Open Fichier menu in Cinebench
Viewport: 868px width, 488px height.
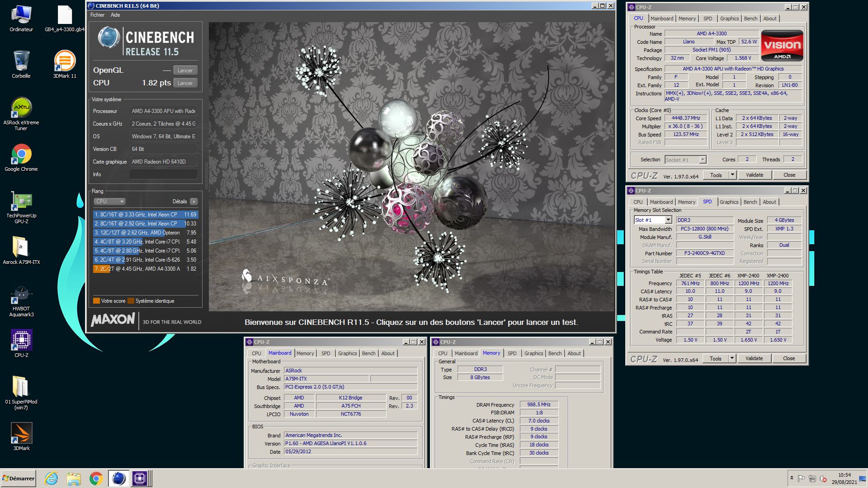(97, 15)
